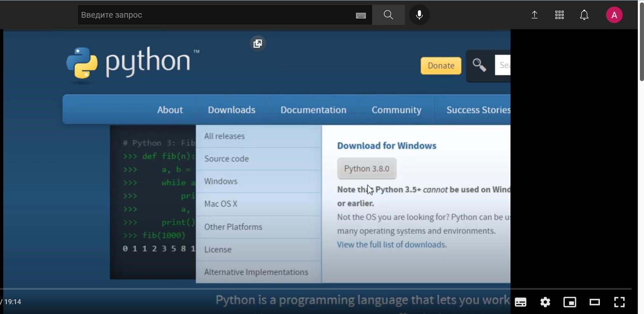Screen dimensions: 644x314
Task: Click the magnifier icon on python.org
Action: tap(479, 65)
